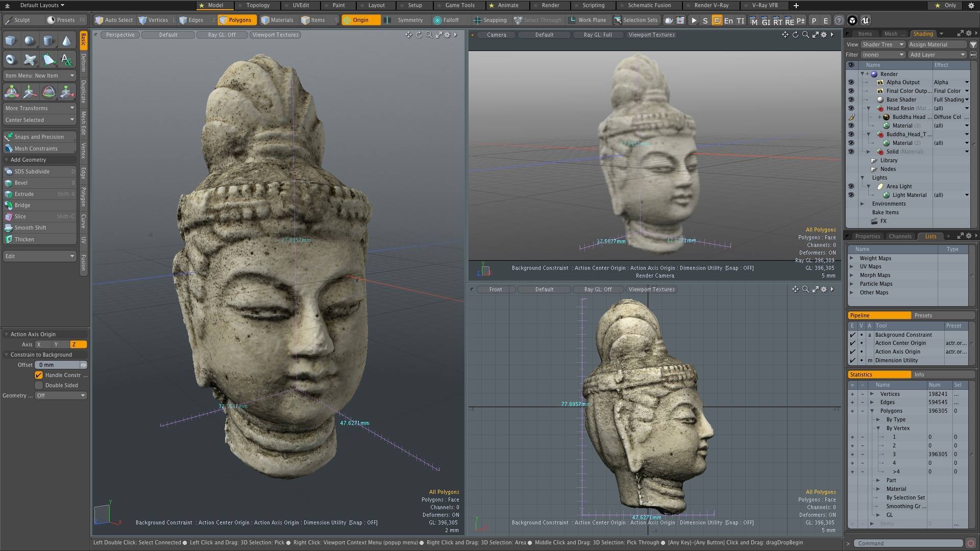Click the Unreal Engine icon

[x=866, y=20]
